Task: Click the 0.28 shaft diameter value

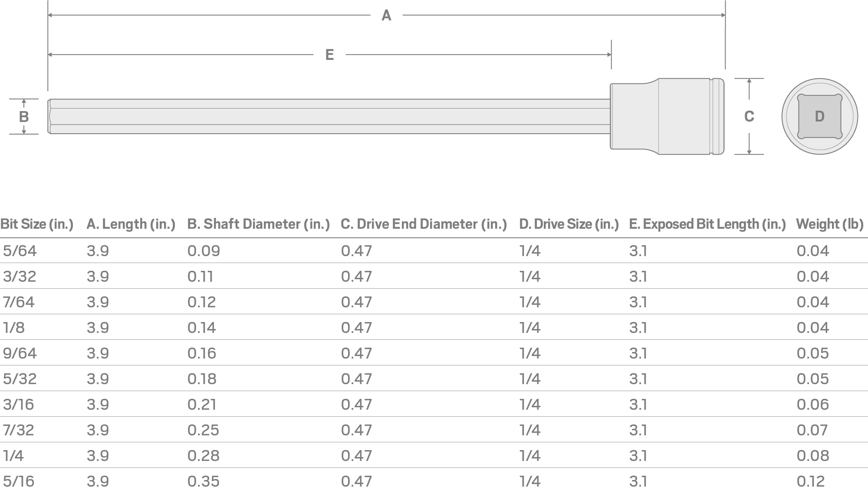Action: [204, 456]
